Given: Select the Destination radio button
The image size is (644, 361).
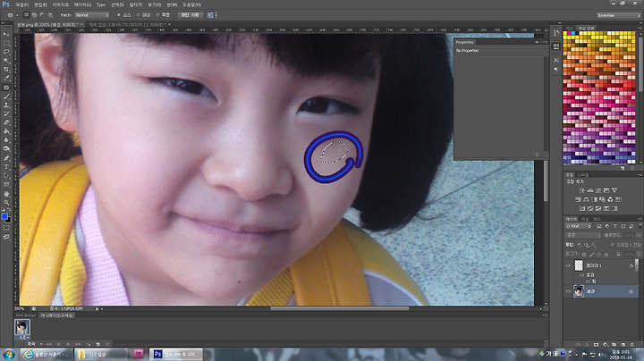Looking at the screenshot, I should click(x=138, y=15).
